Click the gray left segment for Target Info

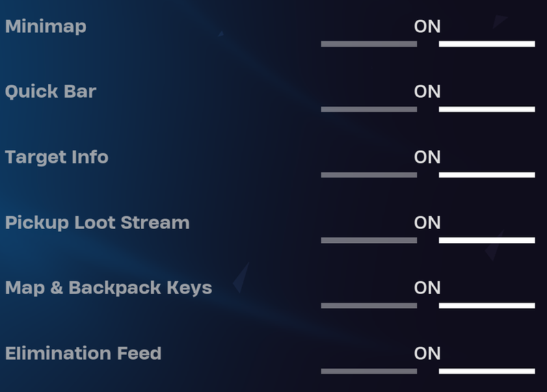point(369,175)
